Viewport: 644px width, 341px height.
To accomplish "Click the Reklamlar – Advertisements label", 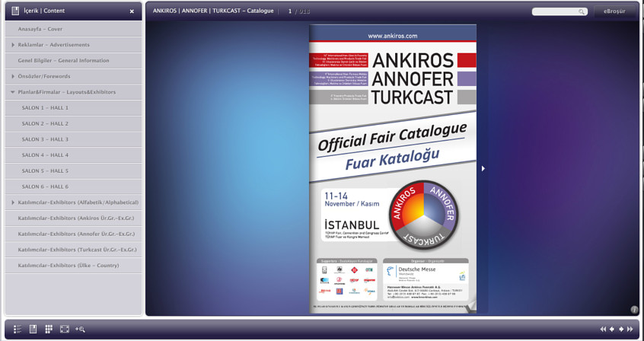I will point(54,45).
